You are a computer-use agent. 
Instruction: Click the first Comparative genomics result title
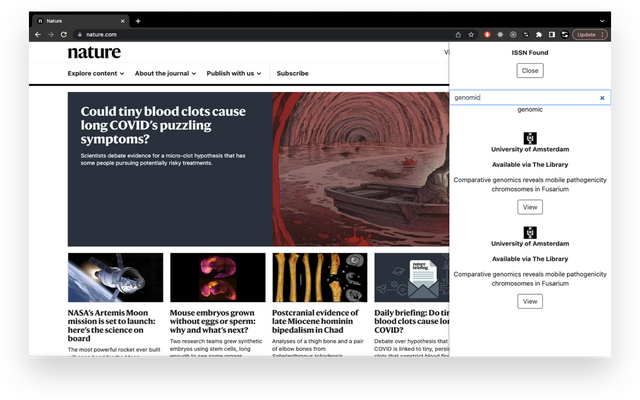[x=530, y=184]
